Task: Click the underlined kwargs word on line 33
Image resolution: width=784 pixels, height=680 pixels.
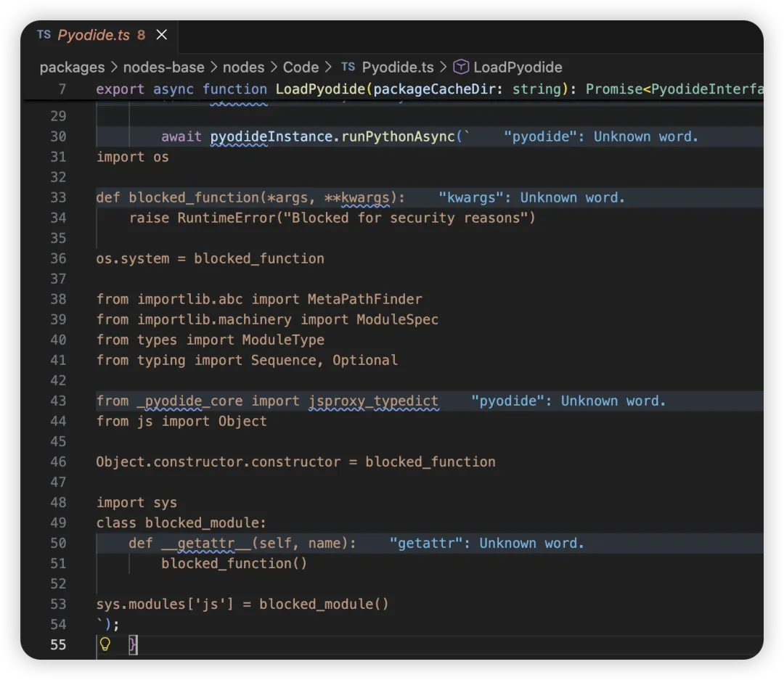Action: click(365, 197)
